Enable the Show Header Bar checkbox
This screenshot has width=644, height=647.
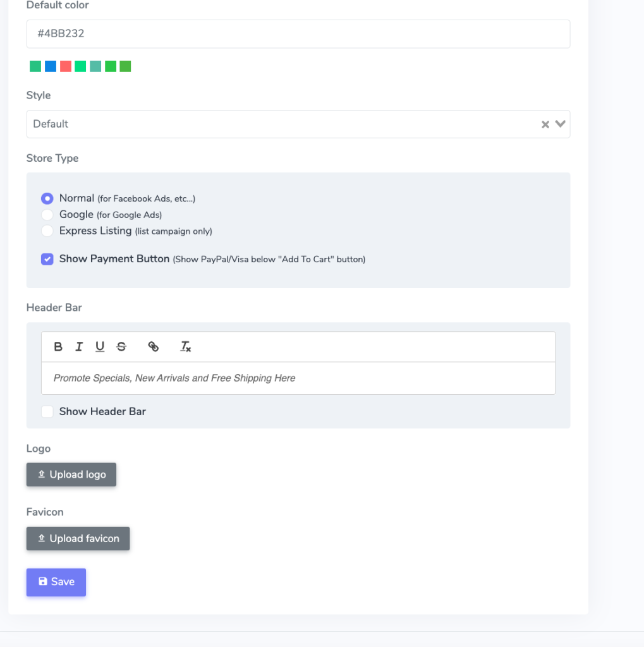47,411
